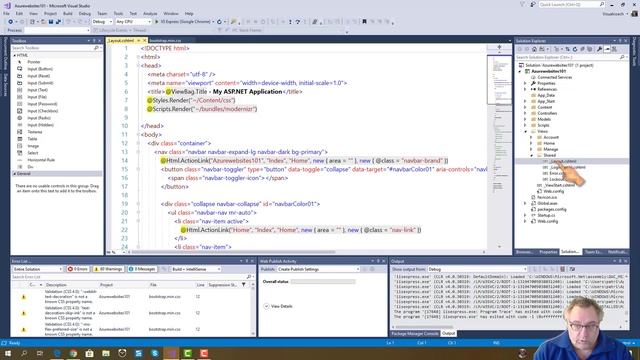
Task: Open Show output from Debug dropdown
Action: [x=477, y=269]
